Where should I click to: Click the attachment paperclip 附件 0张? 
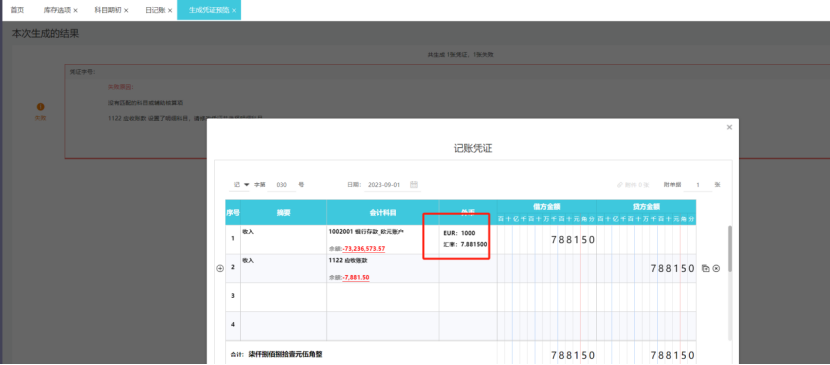(633, 185)
